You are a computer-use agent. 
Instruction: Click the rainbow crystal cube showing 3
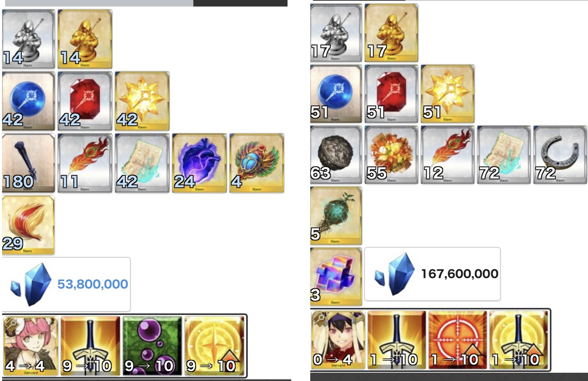pyautogui.click(x=336, y=276)
